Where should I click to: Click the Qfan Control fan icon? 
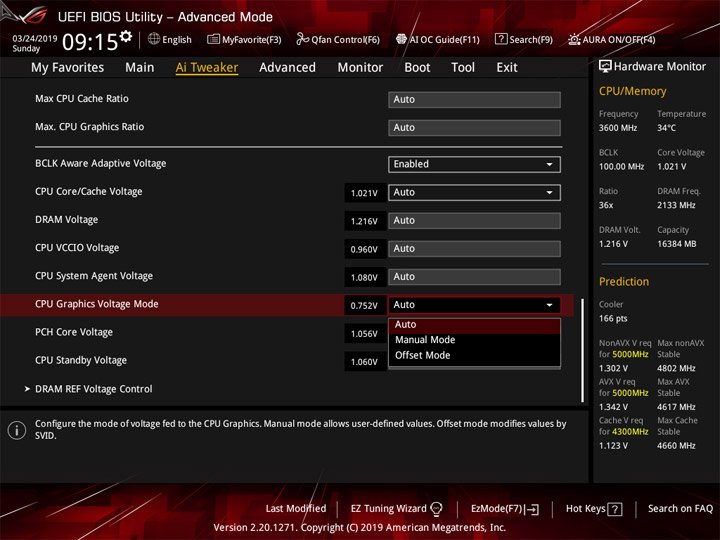click(302, 39)
